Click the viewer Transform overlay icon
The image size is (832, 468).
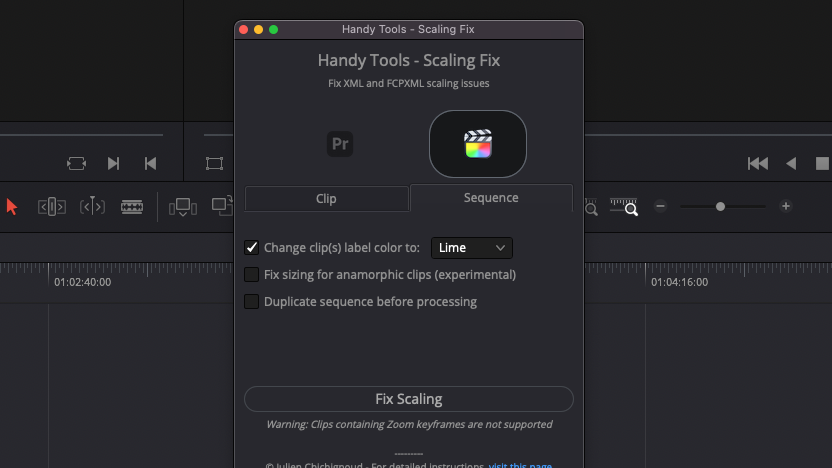214,163
